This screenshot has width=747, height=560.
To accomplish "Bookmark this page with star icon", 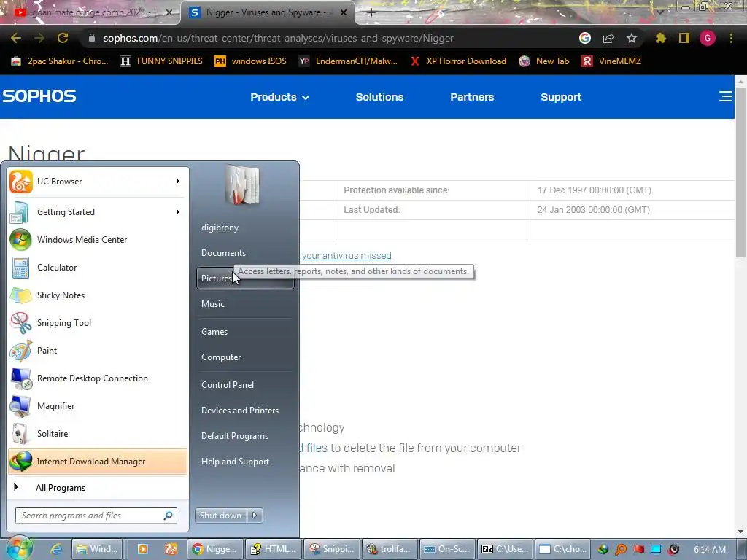I will (631, 38).
